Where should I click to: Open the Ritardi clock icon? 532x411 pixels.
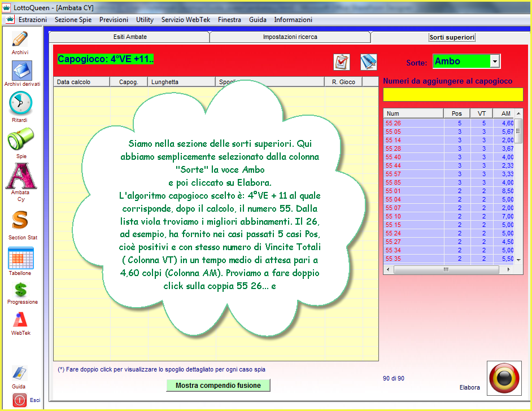tap(20, 103)
